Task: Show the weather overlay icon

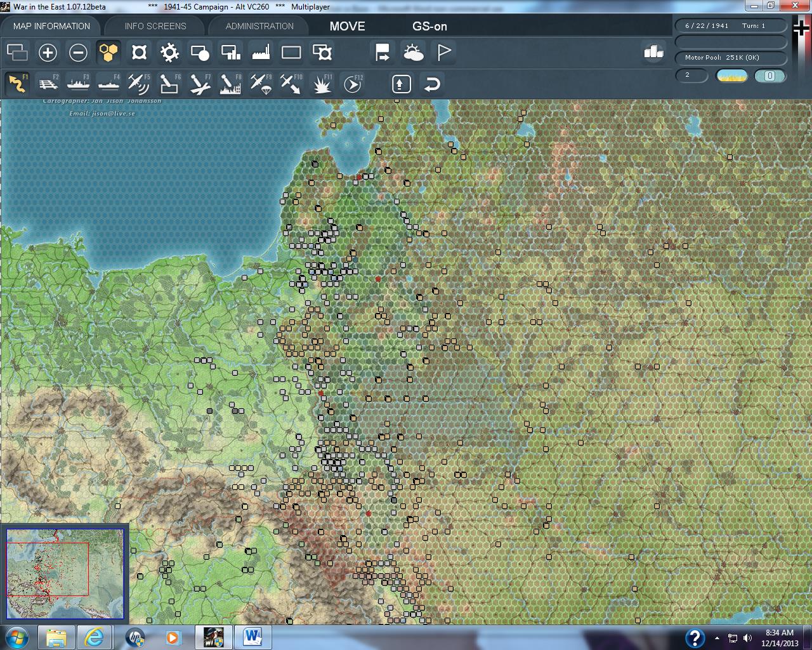Action: coord(413,52)
